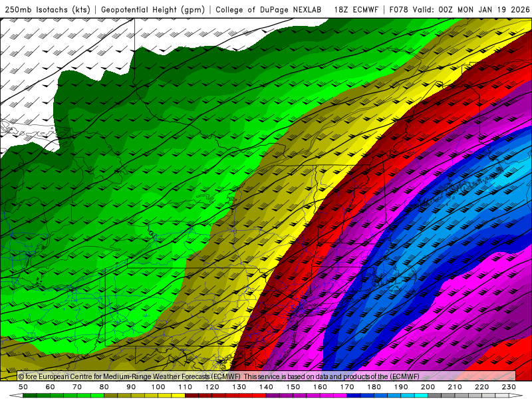Image resolution: width=532 pixels, height=399 pixels.
Task: Click the 190 label on the color scale
Action: [x=401, y=387]
